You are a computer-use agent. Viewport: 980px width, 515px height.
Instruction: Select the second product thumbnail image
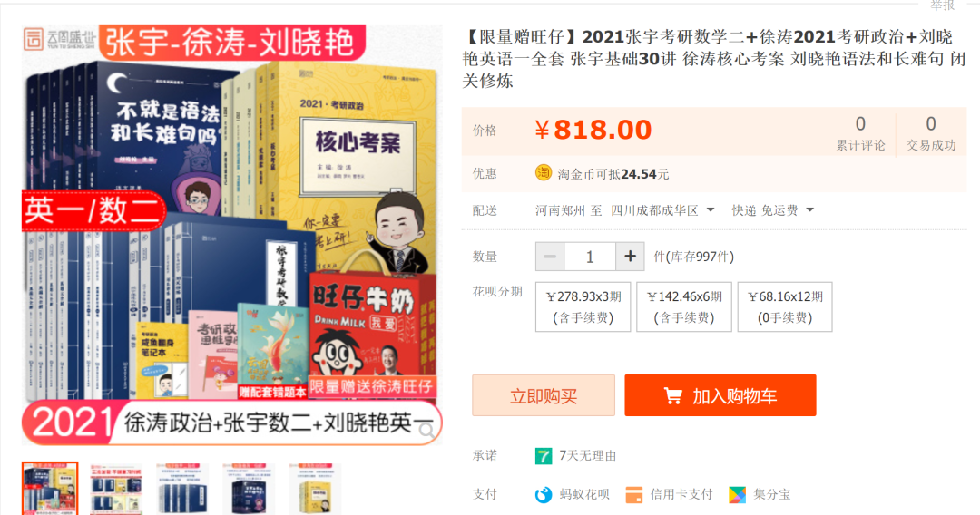(115, 489)
